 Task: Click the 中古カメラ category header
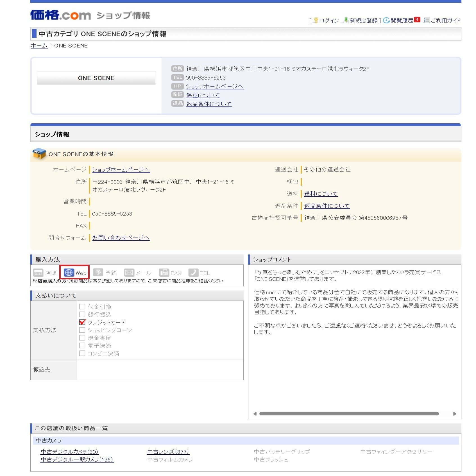pos(246,440)
